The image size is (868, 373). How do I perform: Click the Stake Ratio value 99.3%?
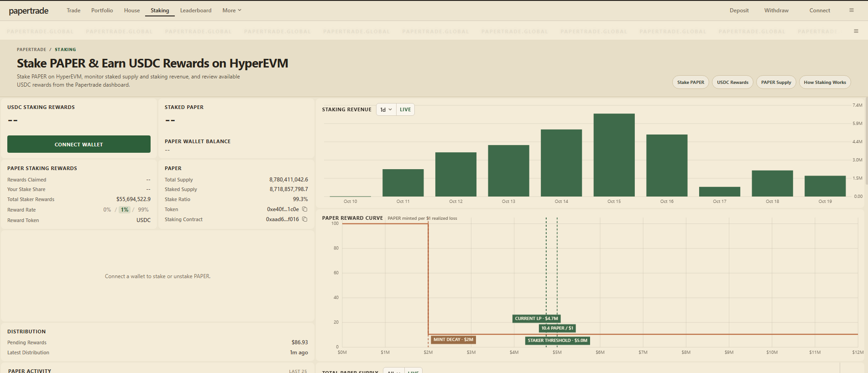click(x=300, y=199)
